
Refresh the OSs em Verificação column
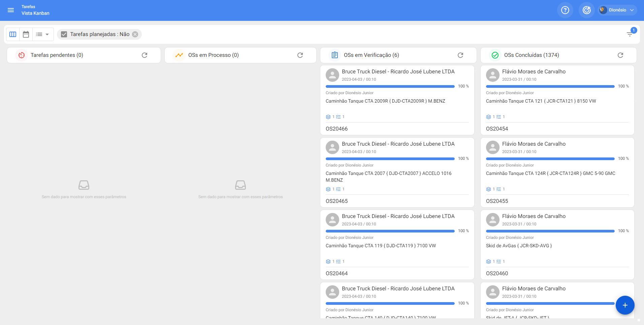pyautogui.click(x=460, y=55)
